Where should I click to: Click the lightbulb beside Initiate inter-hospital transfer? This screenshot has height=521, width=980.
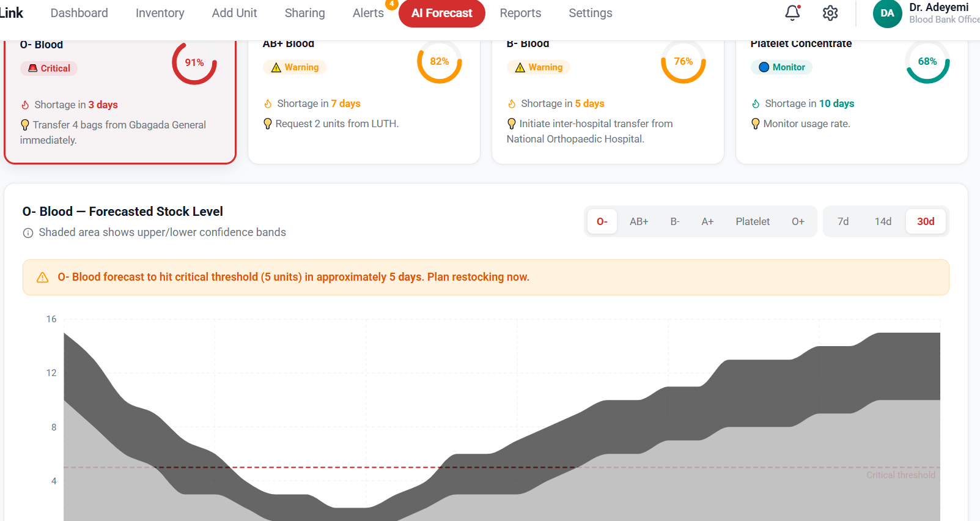(x=512, y=124)
